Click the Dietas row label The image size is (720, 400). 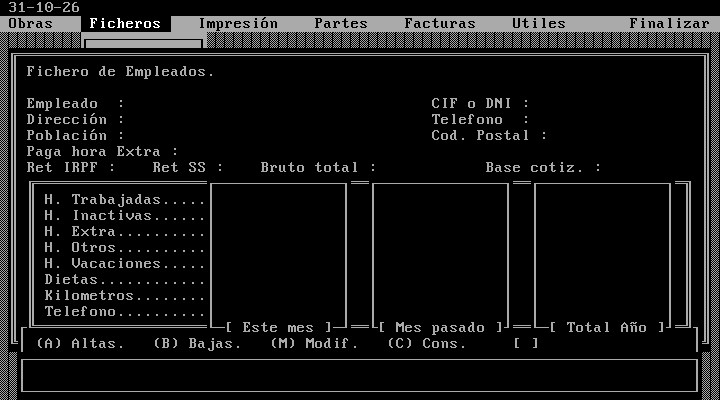tap(124, 280)
